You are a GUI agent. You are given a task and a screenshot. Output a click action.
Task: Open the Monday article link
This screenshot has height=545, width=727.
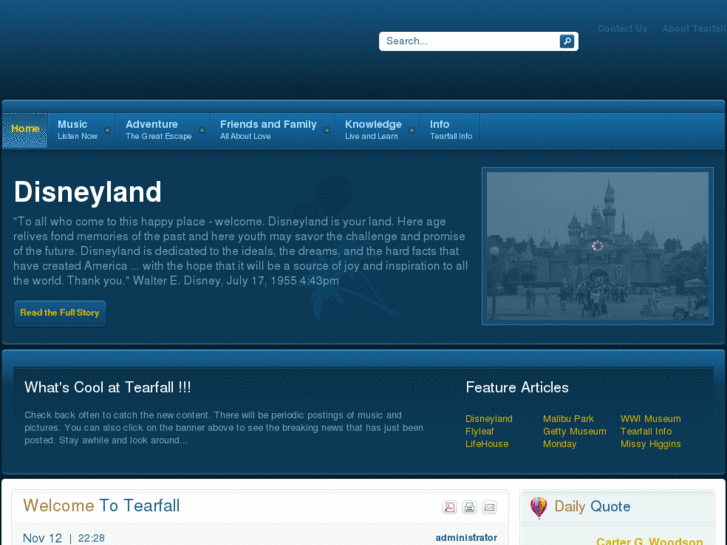(560, 444)
